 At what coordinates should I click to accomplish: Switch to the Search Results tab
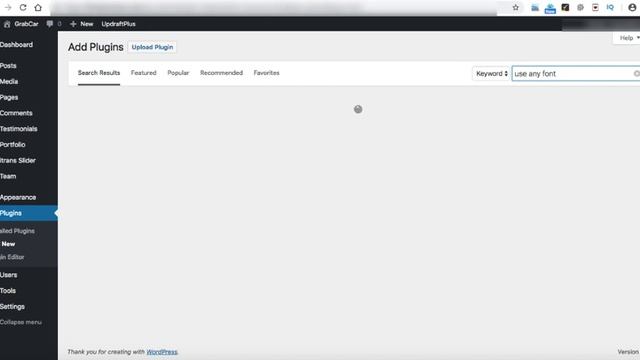coord(99,73)
